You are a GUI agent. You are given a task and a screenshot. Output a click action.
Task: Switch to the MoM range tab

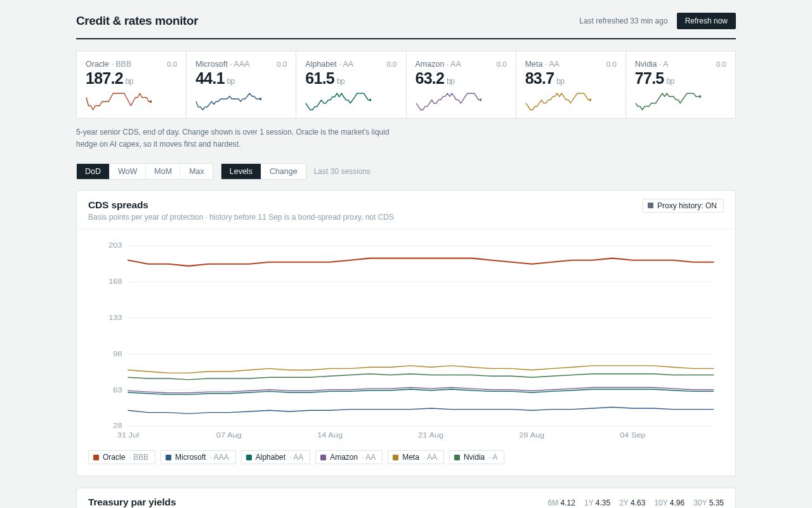pos(163,171)
